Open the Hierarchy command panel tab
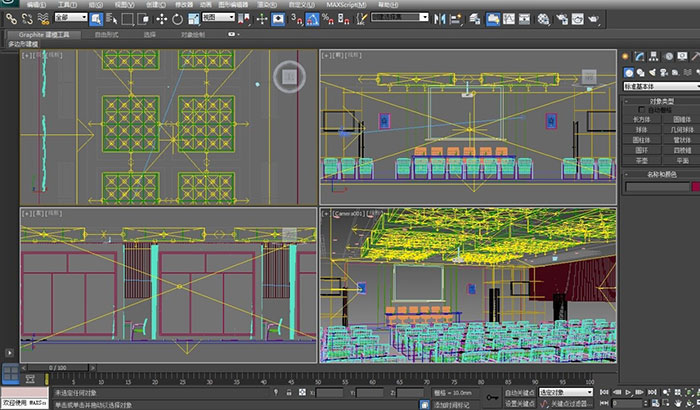Viewport: 700px width, 410px height. (652, 56)
